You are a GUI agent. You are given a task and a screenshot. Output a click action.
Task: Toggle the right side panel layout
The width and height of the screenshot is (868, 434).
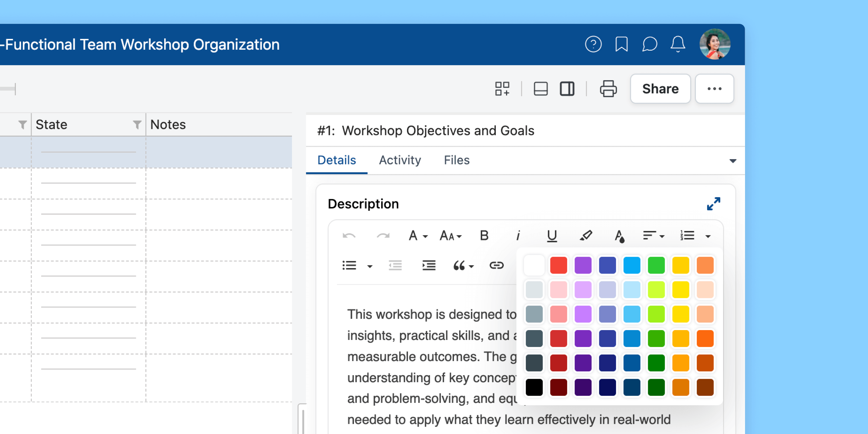[567, 89]
